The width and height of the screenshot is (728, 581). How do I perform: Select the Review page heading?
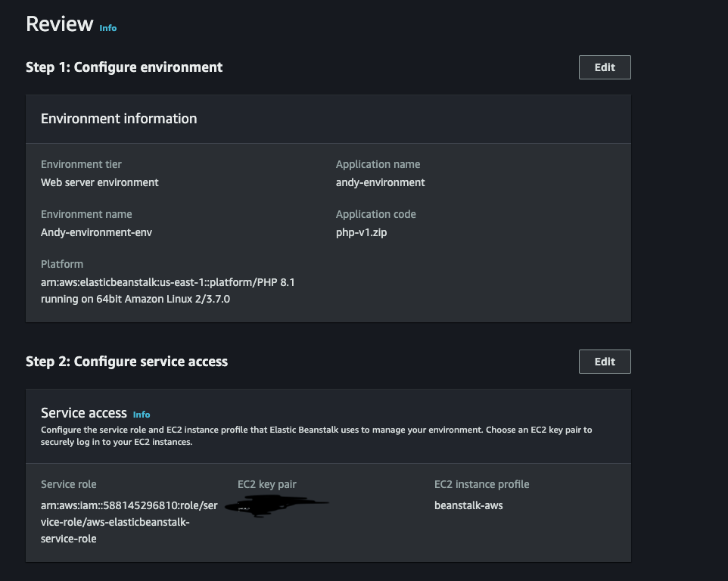click(58, 23)
